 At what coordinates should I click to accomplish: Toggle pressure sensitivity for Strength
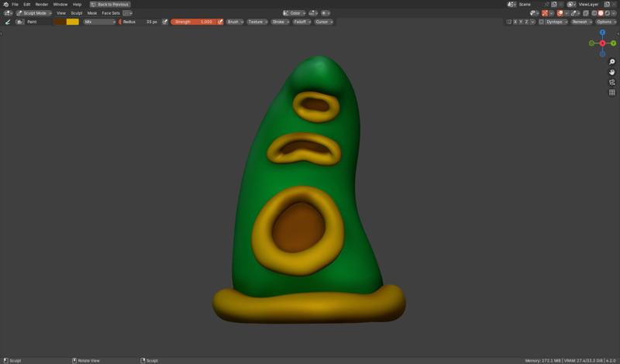click(220, 22)
